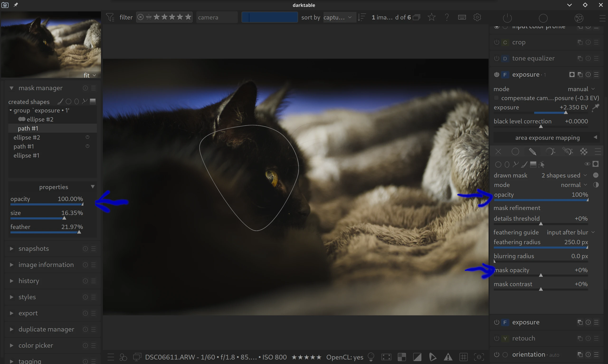Add a brush shape in exposure mask
The height and width of the screenshot is (364, 608).
pos(524,165)
